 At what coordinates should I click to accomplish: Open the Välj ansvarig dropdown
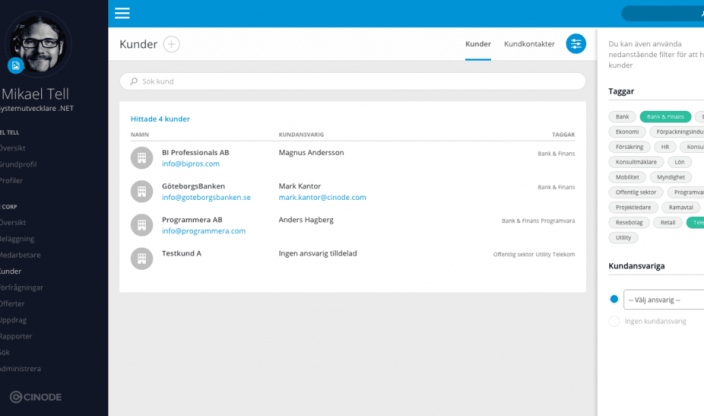pos(664,299)
